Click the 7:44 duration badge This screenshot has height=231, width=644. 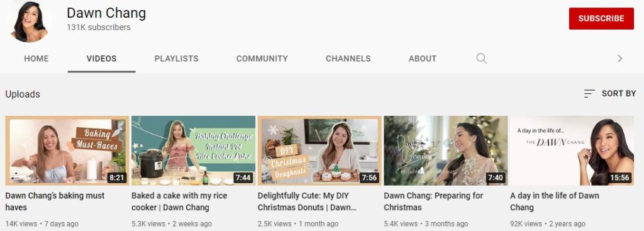(243, 178)
